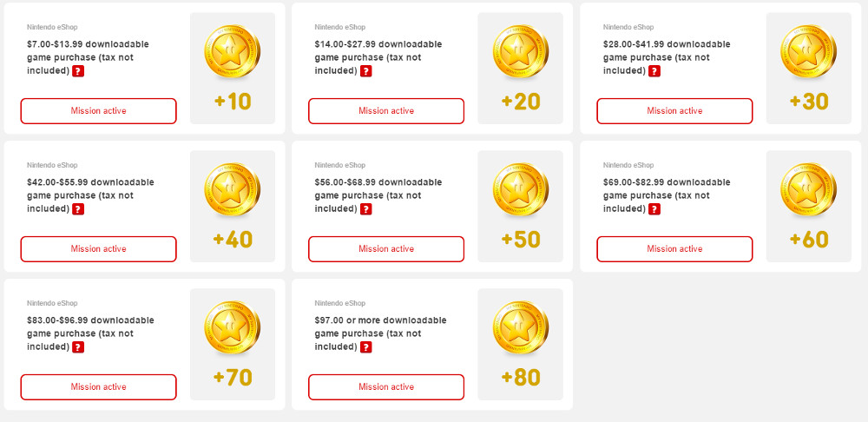The image size is (868, 422).
Task: Click the +20 gold coin icon
Action: tap(520, 51)
